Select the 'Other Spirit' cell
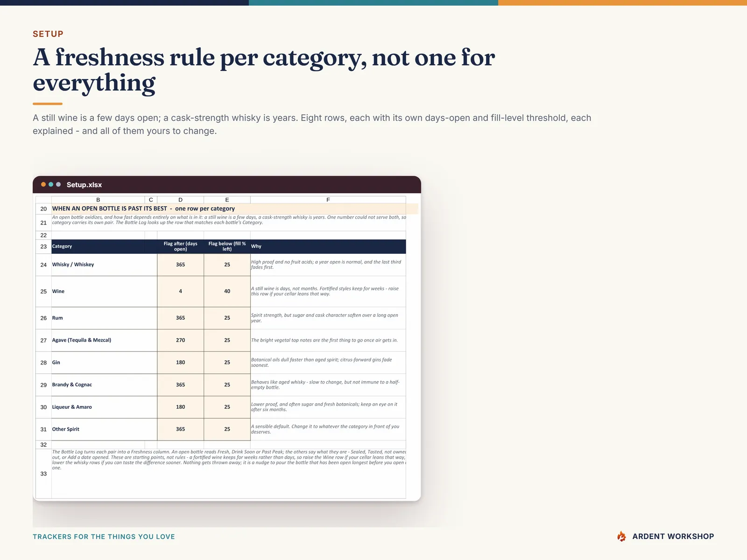This screenshot has width=747, height=560. [104, 429]
